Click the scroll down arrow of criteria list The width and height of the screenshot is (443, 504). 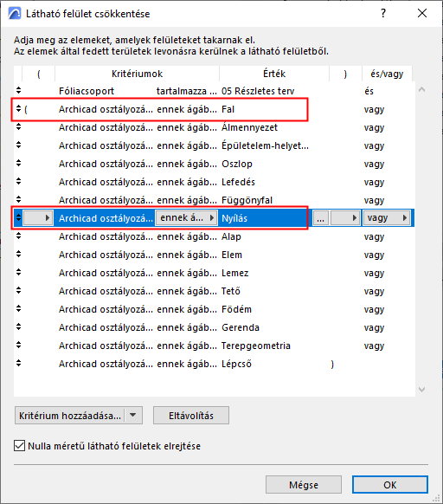pos(421,389)
